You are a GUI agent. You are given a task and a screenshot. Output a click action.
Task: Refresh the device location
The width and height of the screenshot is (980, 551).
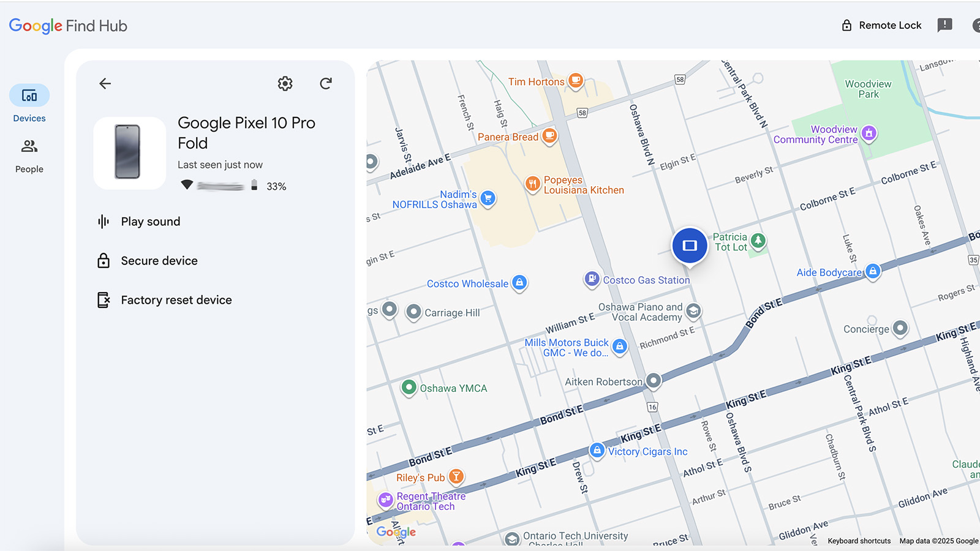(326, 83)
